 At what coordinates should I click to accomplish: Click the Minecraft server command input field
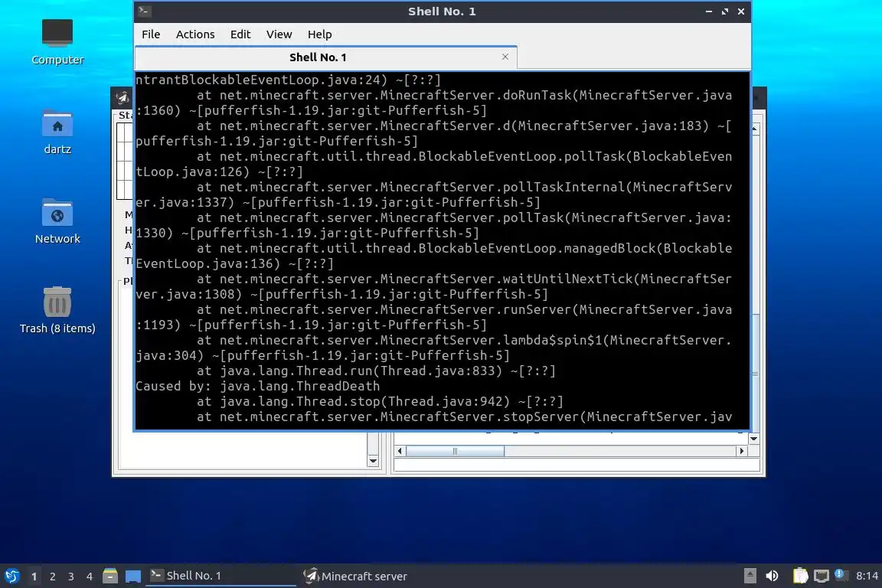click(577, 465)
